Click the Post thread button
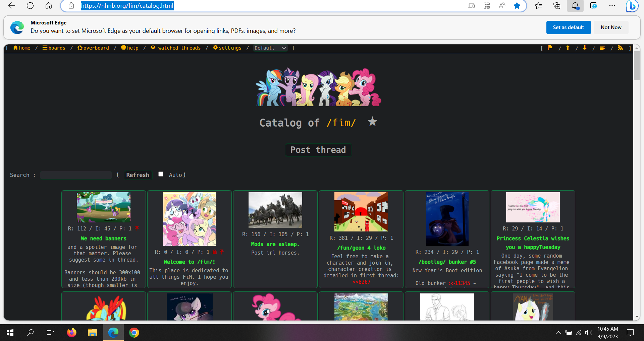644x341 pixels. [318, 150]
